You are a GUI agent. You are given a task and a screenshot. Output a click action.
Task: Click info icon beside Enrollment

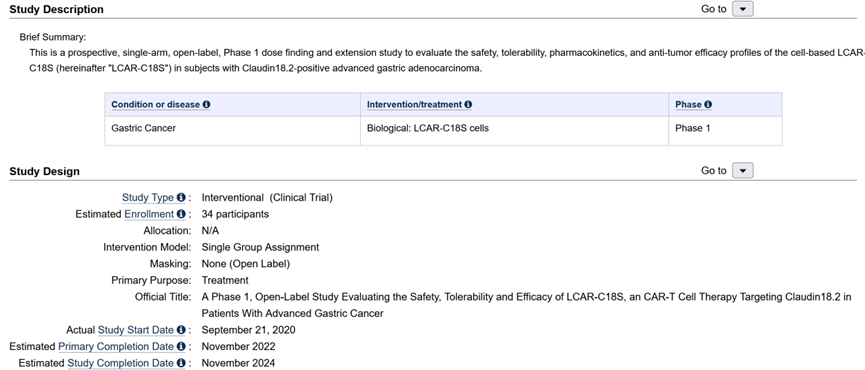point(181,214)
